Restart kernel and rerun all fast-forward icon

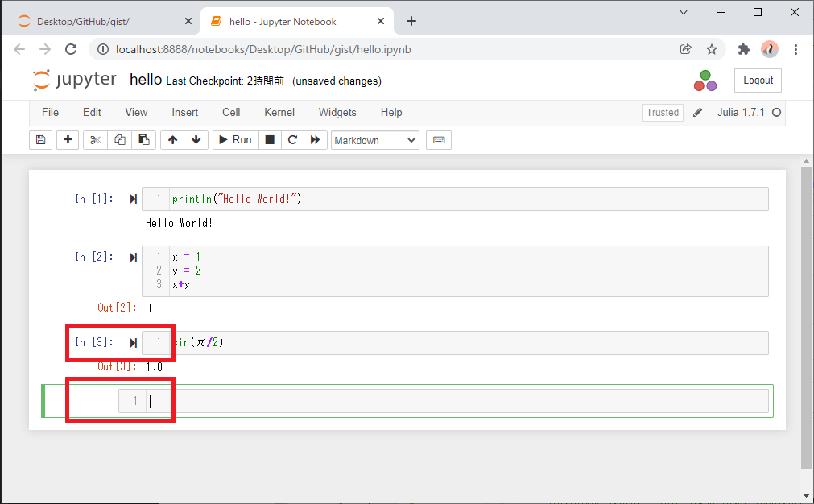point(315,140)
